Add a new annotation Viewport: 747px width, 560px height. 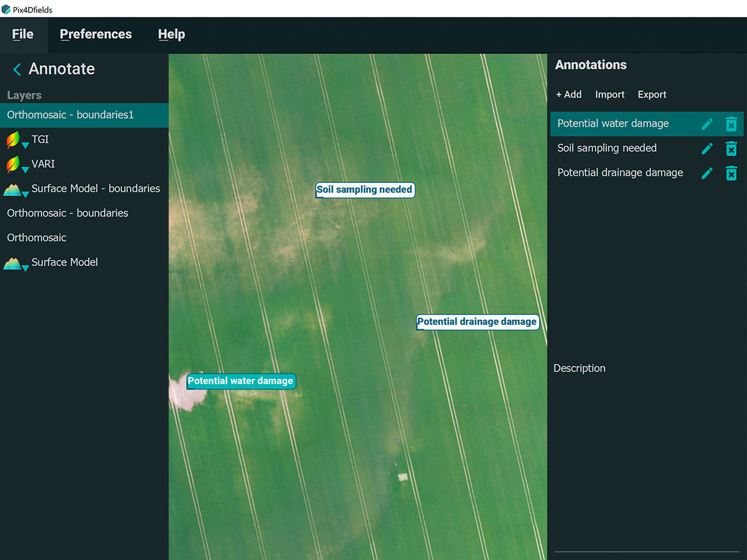(568, 95)
